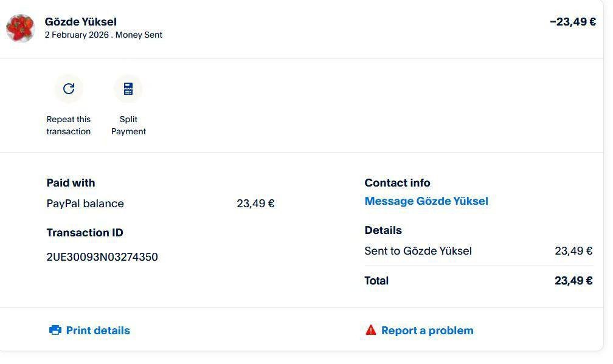
Task: Click the "Sent to Gözde Yüksel" detail row
Action: point(418,251)
